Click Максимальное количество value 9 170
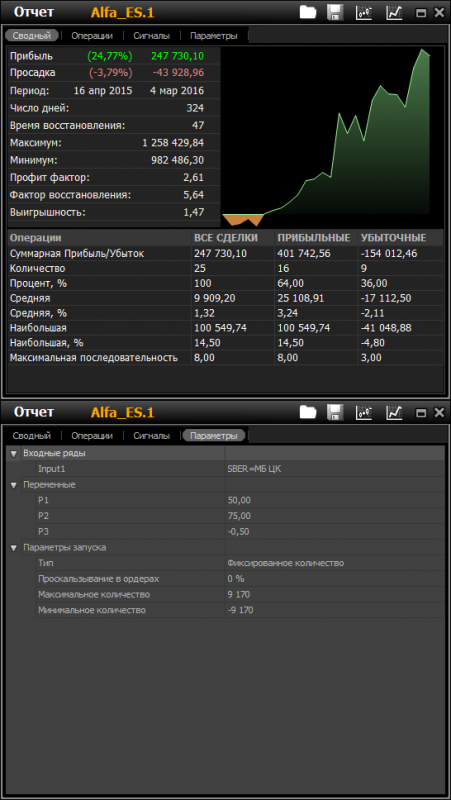Screen dimensions: 451x800 (x=239, y=595)
